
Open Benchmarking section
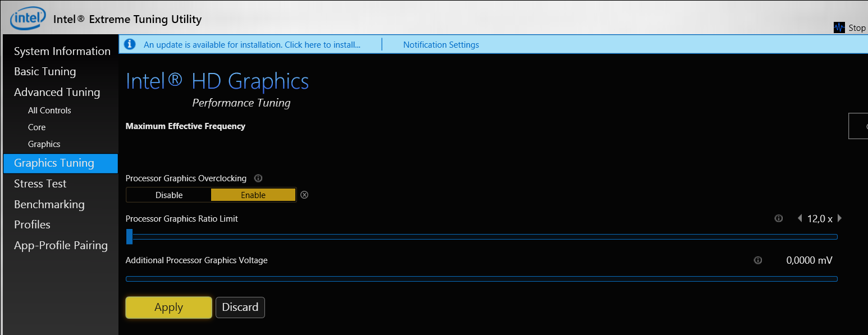49,204
